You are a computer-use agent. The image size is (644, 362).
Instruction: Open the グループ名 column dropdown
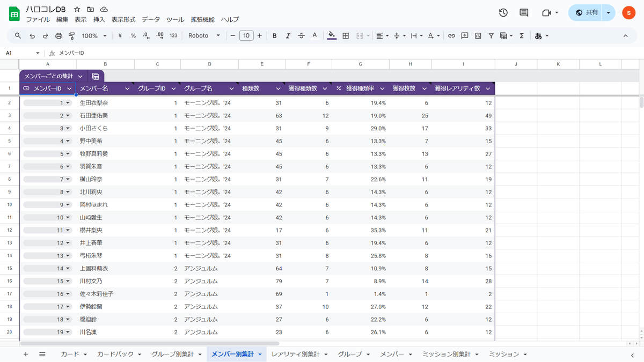(231, 88)
